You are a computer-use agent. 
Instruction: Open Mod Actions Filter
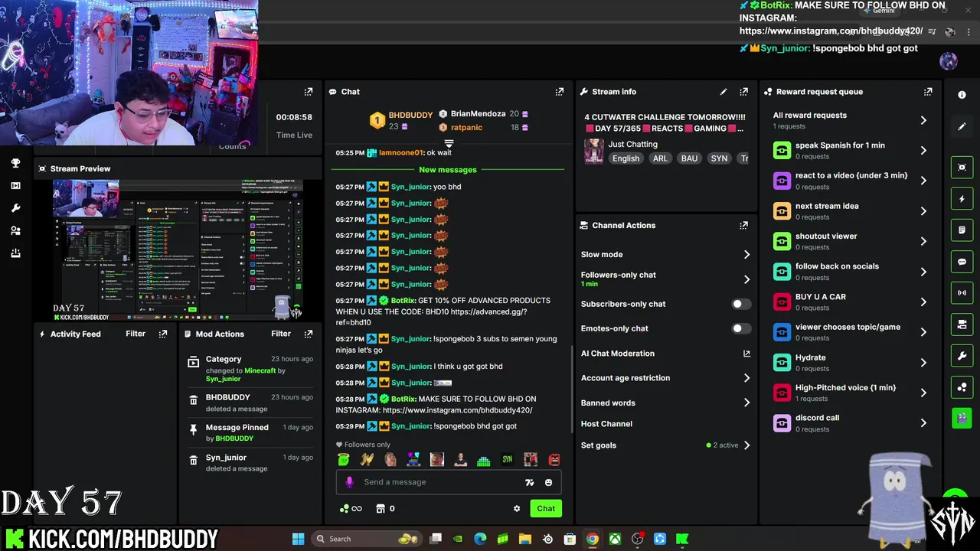281,334
